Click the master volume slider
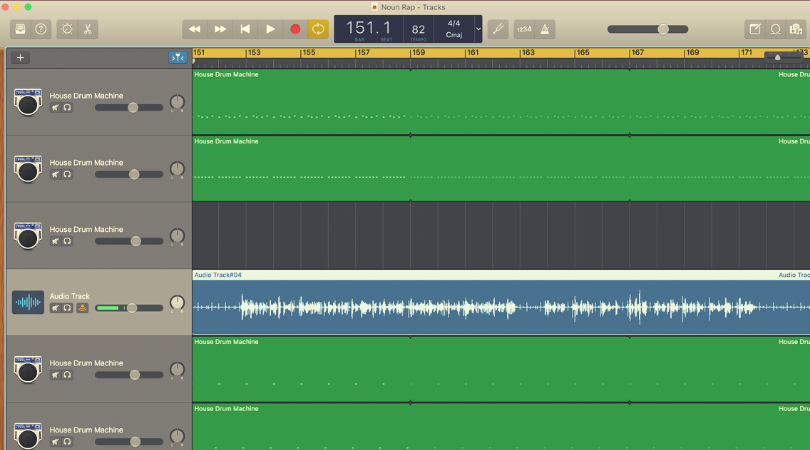The image size is (810, 450). click(x=647, y=30)
